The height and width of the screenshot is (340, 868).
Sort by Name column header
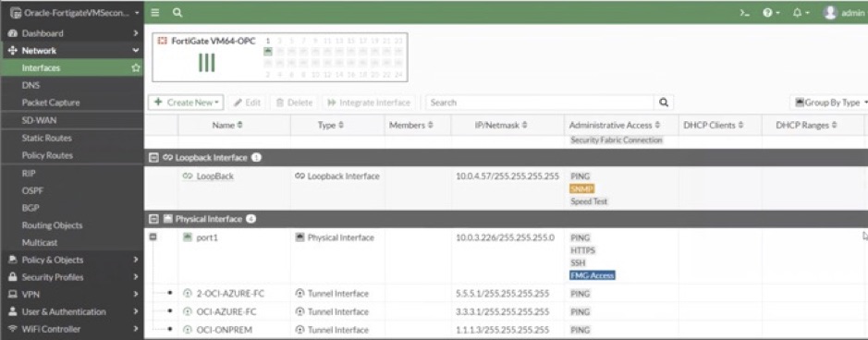[227, 126]
